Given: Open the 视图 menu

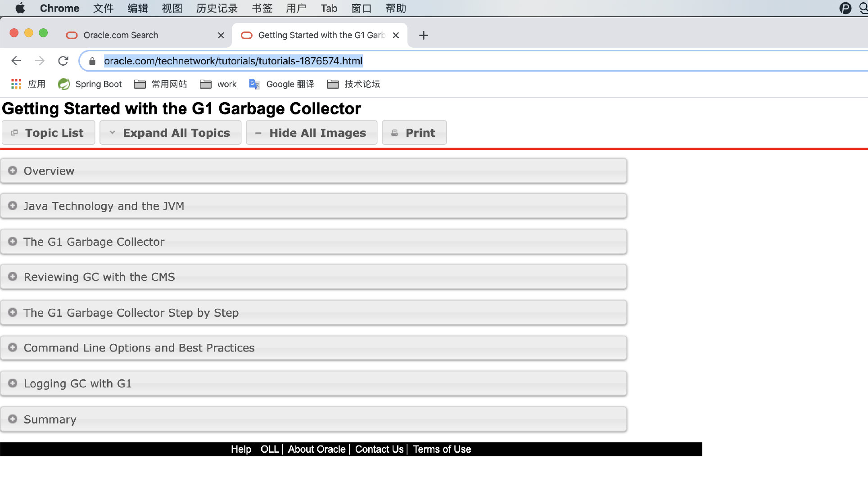Looking at the screenshot, I should coord(172,8).
